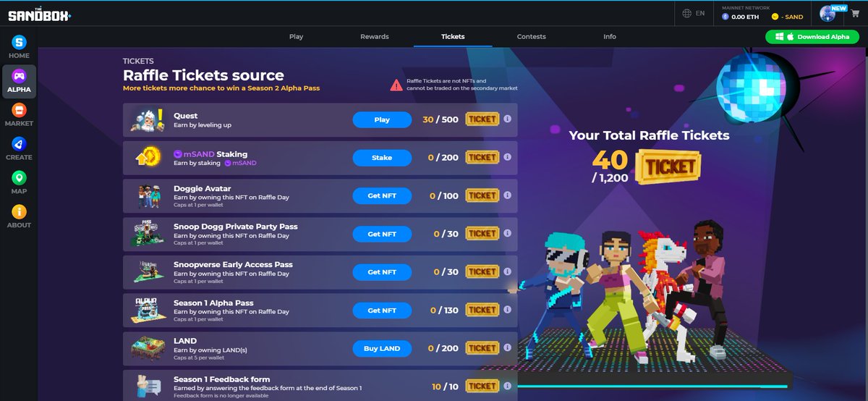Click info icon on Quest row
This screenshot has height=401, width=868.
pos(508,119)
